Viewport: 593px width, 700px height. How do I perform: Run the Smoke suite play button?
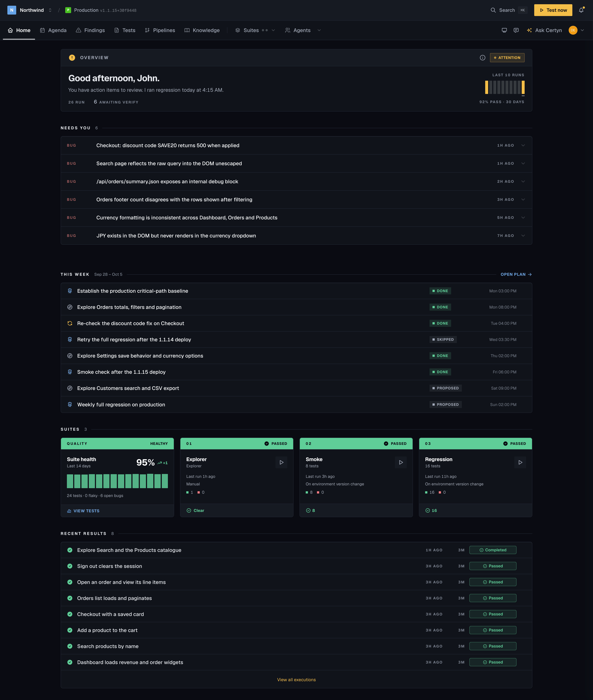tap(401, 462)
